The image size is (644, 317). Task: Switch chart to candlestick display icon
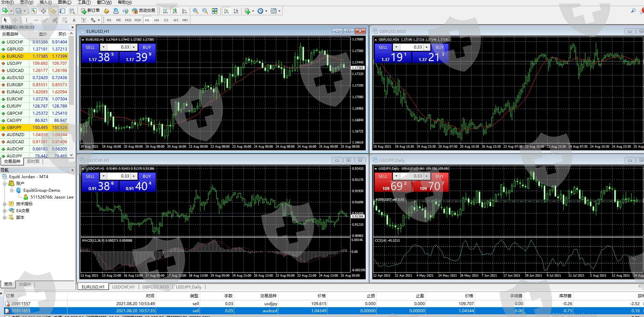coord(175,11)
